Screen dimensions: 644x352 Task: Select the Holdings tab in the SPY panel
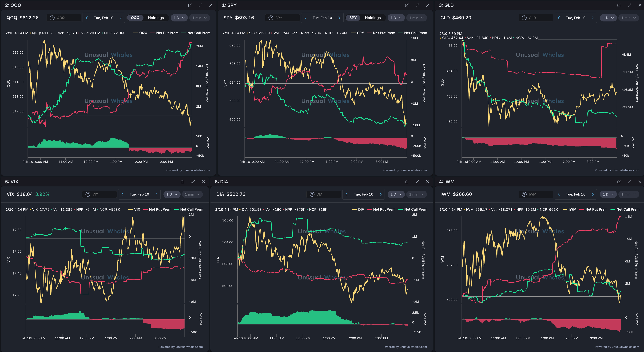pos(373,18)
